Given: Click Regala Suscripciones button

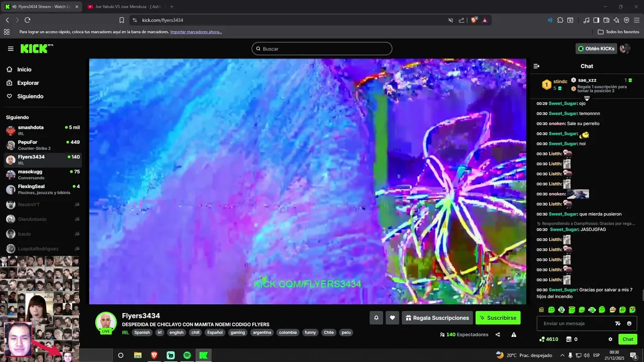Looking at the screenshot, I should coord(437,318).
